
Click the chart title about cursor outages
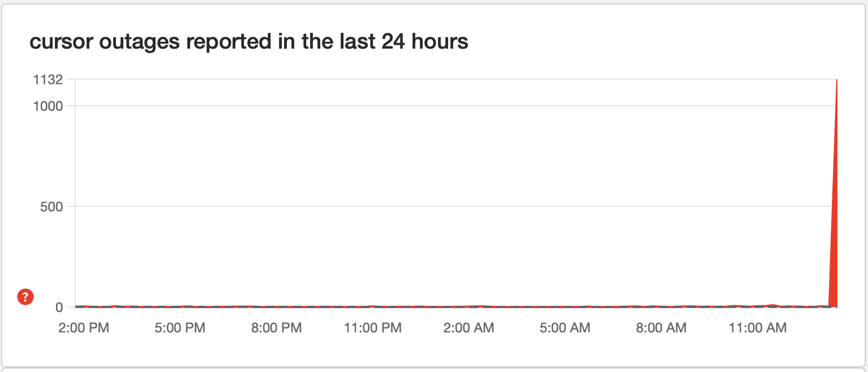point(249,41)
